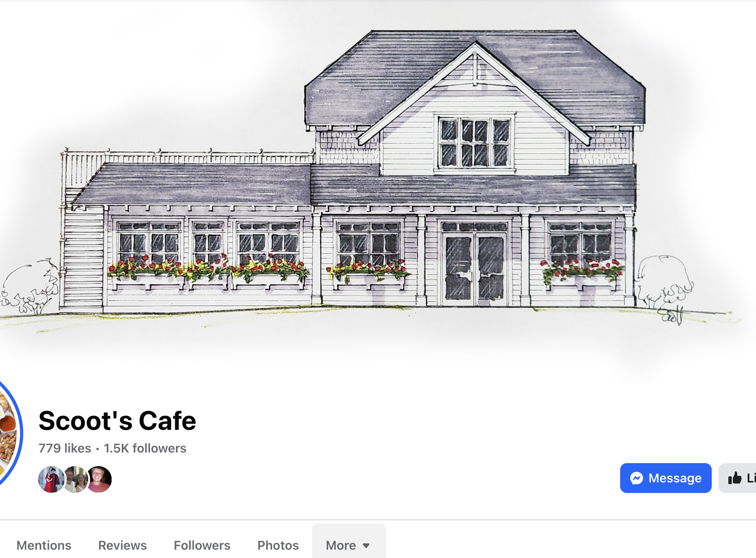The image size is (756, 558).
Task: Open the house sketch cover photo
Action: click(378, 181)
